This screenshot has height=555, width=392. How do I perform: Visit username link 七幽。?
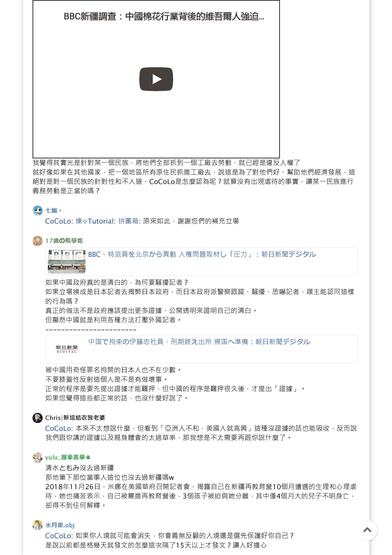tap(53, 210)
